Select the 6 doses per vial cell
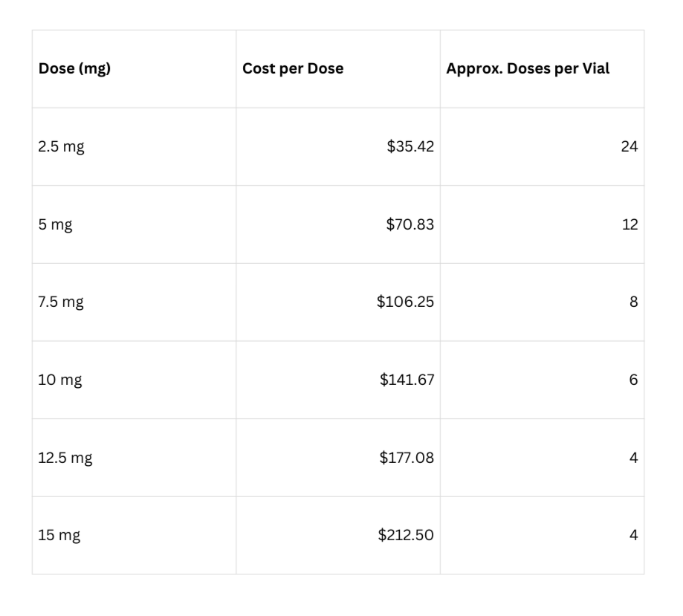Viewport: 683px width, 616px height. pos(542,380)
